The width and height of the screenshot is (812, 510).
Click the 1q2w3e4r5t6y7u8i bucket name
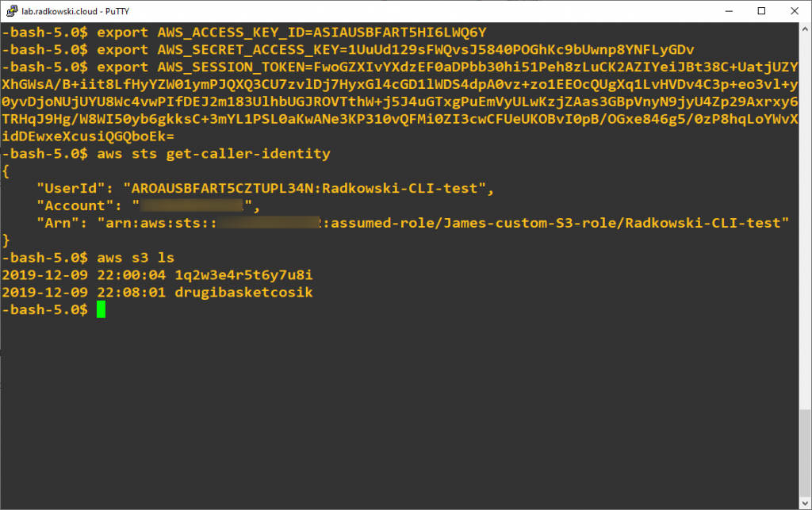243,275
